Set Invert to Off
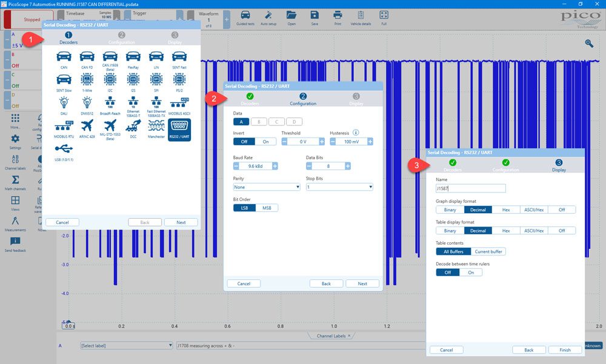 244,142
